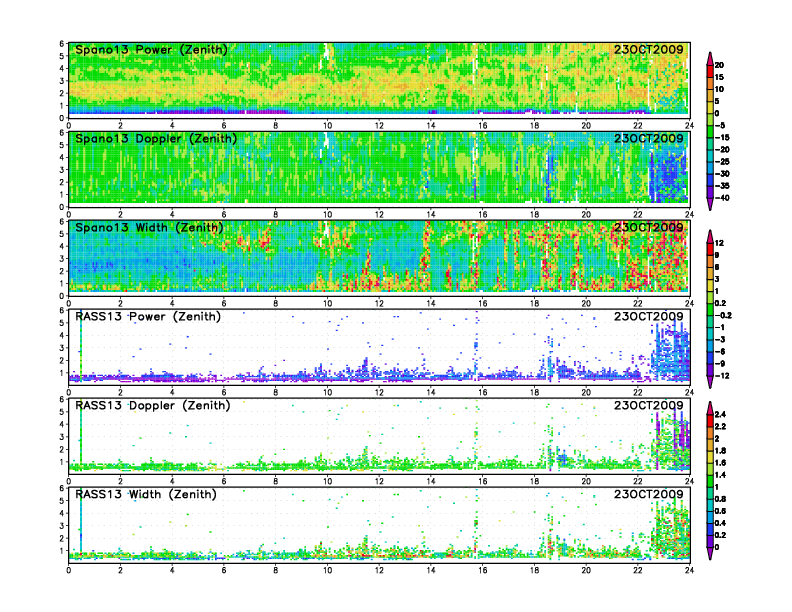This screenshot has height=612, width=792.
Task: Click the purple bottom arrow of the top colorbar
Action: click(710, 204)
